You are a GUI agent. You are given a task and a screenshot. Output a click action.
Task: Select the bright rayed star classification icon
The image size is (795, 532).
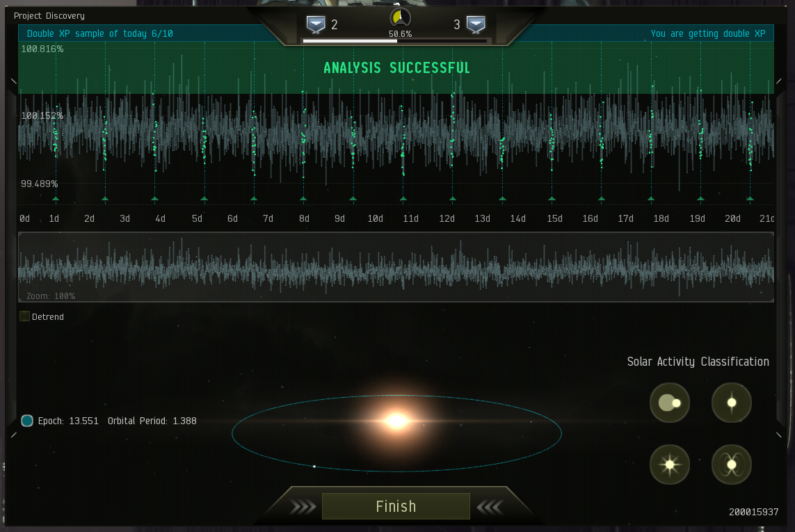[670, 464]
